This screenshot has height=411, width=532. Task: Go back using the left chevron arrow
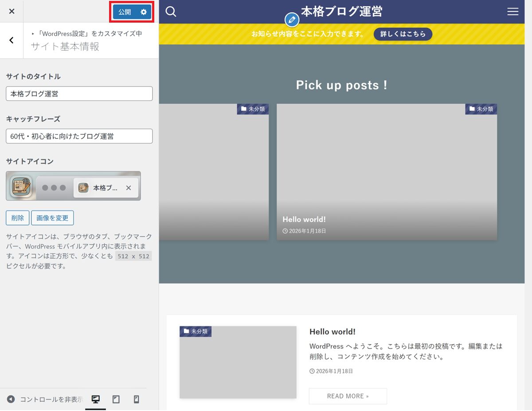12,40
